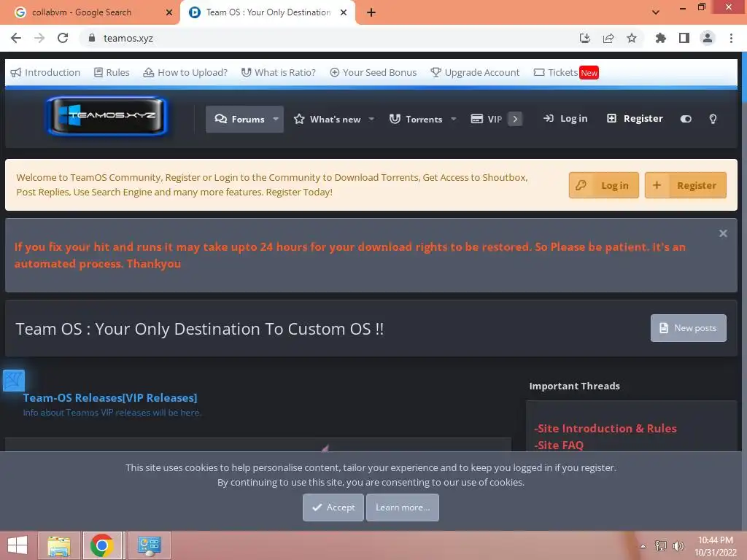
Task: Expand the What's new dropdown arrow
Action: [371, 119]
